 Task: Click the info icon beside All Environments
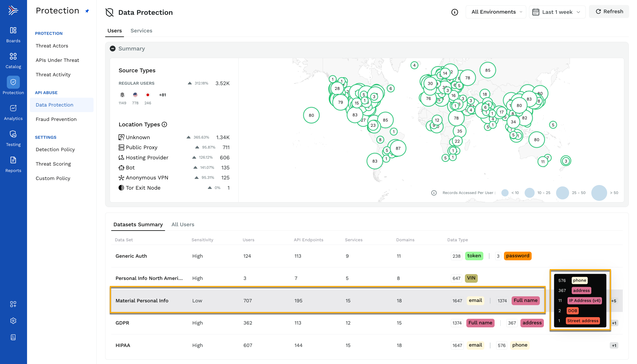tap(455, 12)
